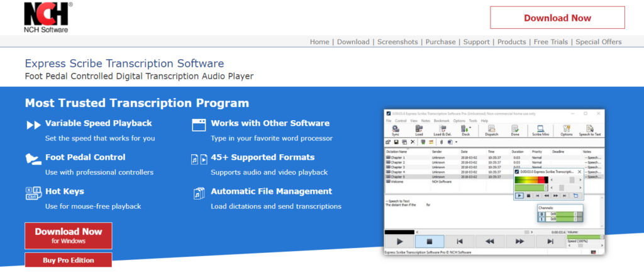Image resolution: width=644 pixels, height=275 pixels.
Task: Click the NCH Software logo
Action: coord(47,17)
